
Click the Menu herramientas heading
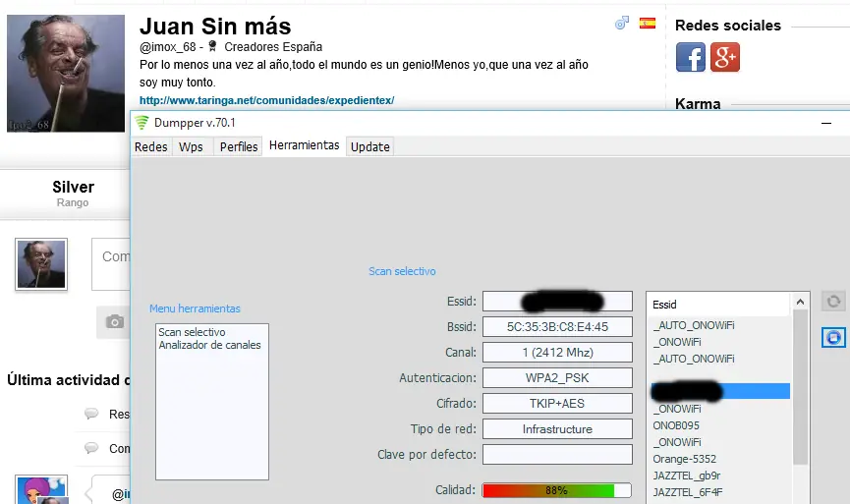(195, 308)
